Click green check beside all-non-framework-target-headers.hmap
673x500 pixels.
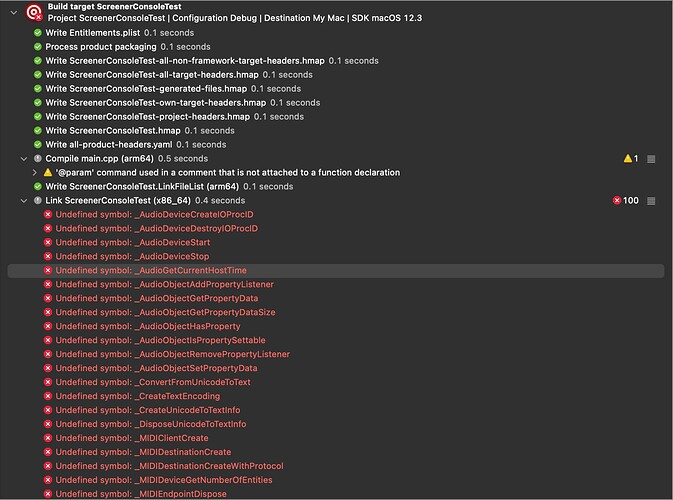(x=38, y=61)
